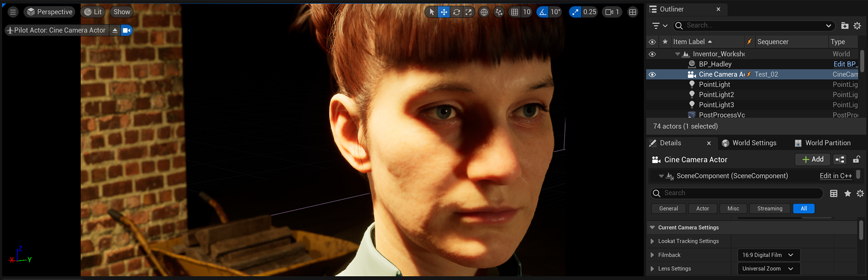Image resolution: width=868 pixels, height=280 pixels.
Task: Switch world/local coordinate space globe icon
Action: point(484,12)
